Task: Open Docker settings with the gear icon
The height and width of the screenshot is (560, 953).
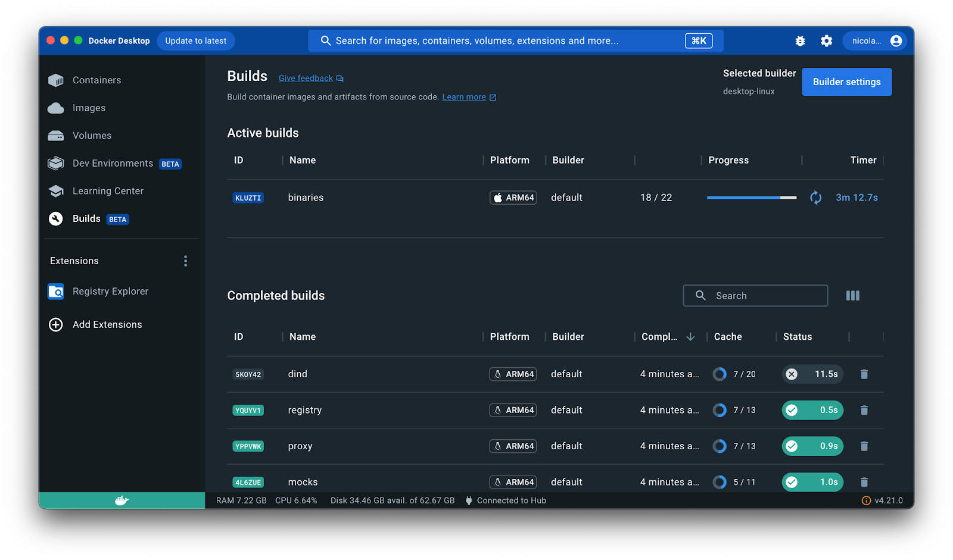Action: pyautogui.click(x=826, y=40)
